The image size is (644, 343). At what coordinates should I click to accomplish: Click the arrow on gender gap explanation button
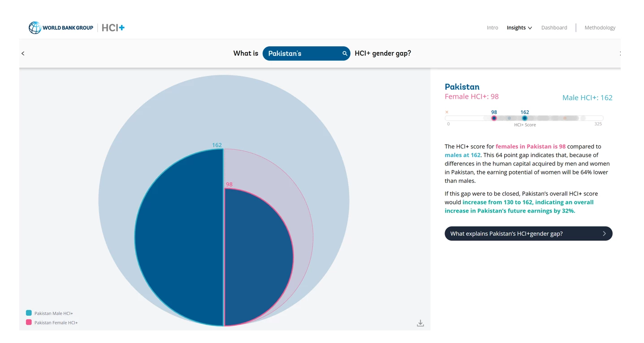(x=604, y=234)
